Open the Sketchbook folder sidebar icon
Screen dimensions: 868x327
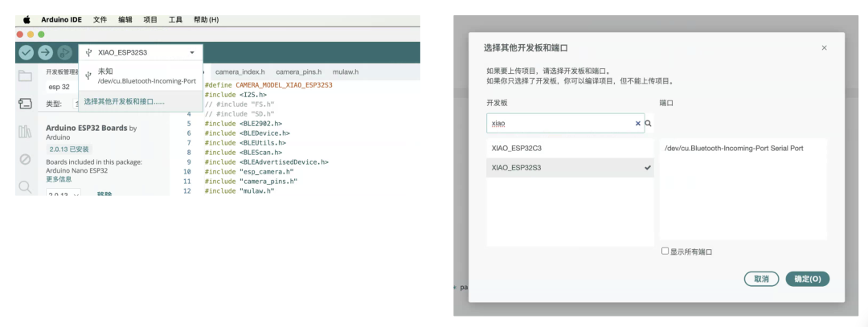pos(25,76)
